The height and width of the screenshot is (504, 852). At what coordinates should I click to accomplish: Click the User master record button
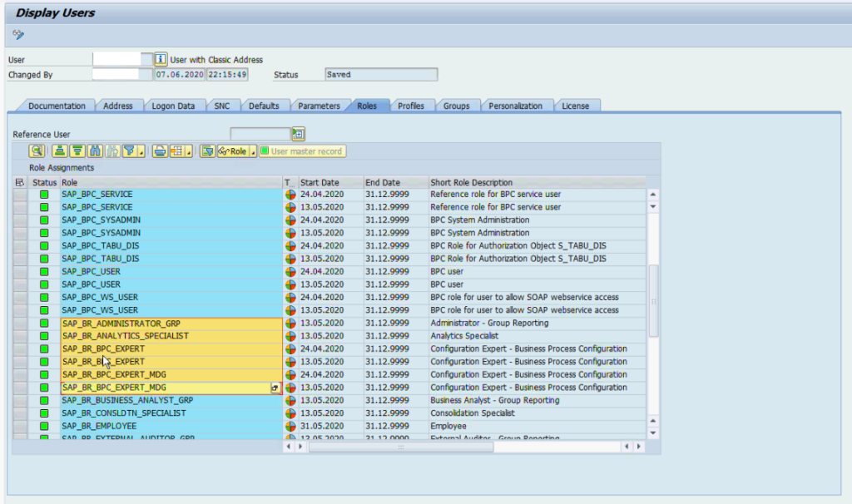click(302, 151)
